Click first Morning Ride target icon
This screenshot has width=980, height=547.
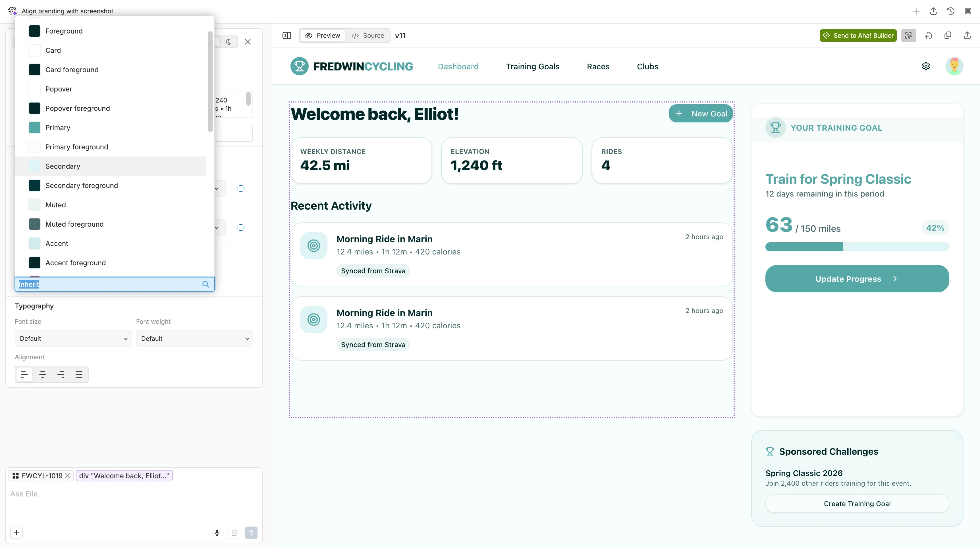coord(313,246)
